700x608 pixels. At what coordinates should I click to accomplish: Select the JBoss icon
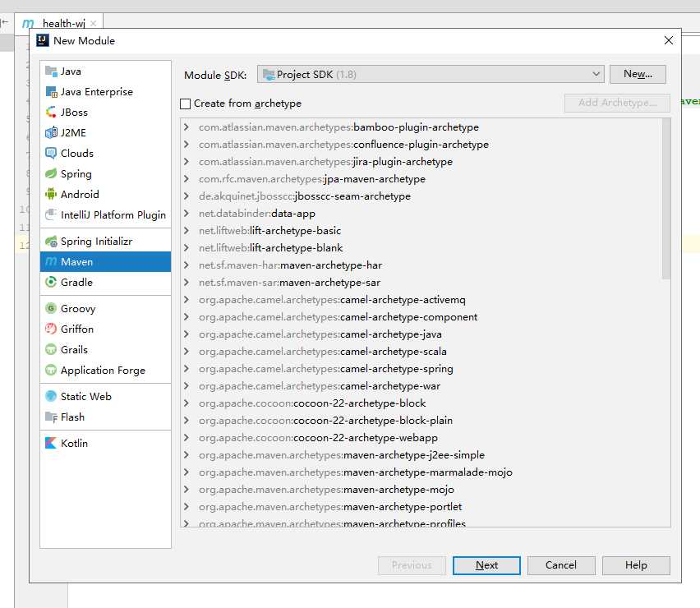tap(51, 112)
